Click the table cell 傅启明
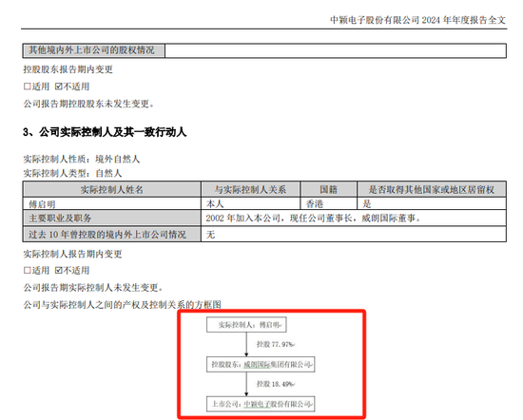 112,203
